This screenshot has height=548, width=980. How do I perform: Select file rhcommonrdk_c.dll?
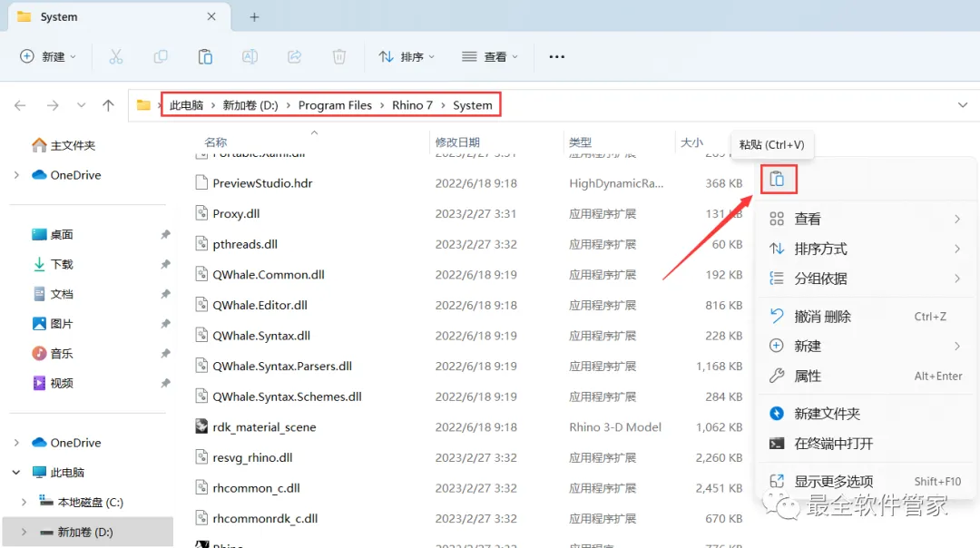[265, 519]
